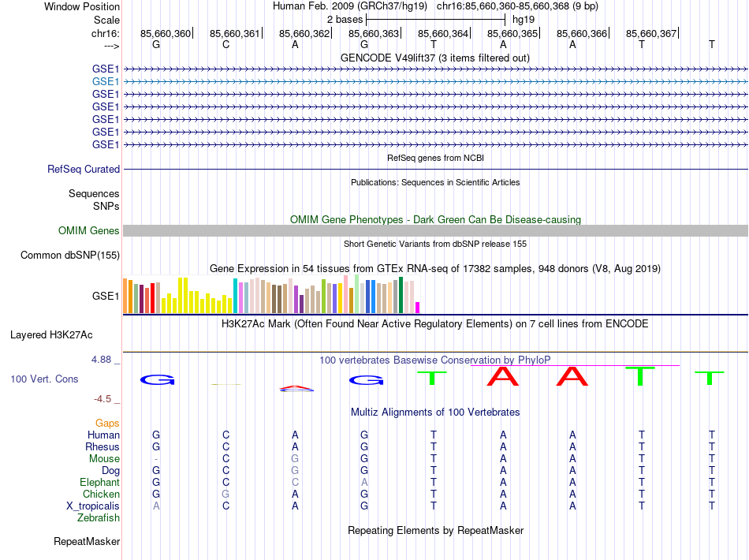749x560 pixels.
Task: Click the orange Gaps label
Action: coord(108,424)
